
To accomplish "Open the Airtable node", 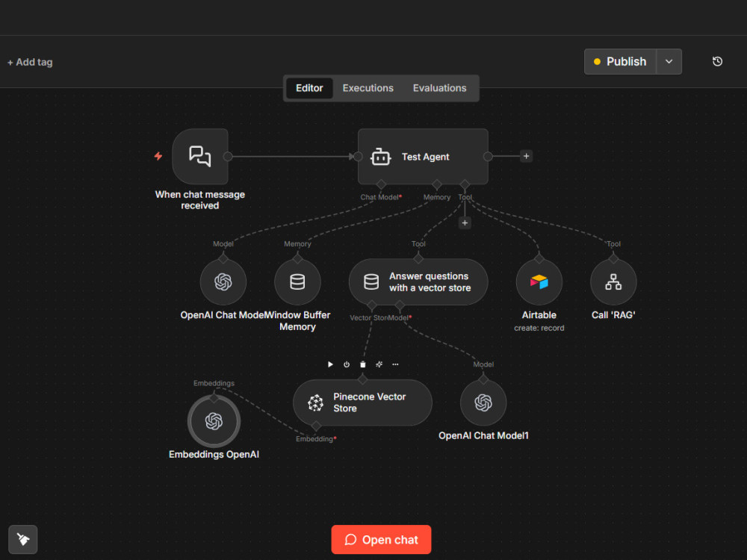I will pos(539,282).
